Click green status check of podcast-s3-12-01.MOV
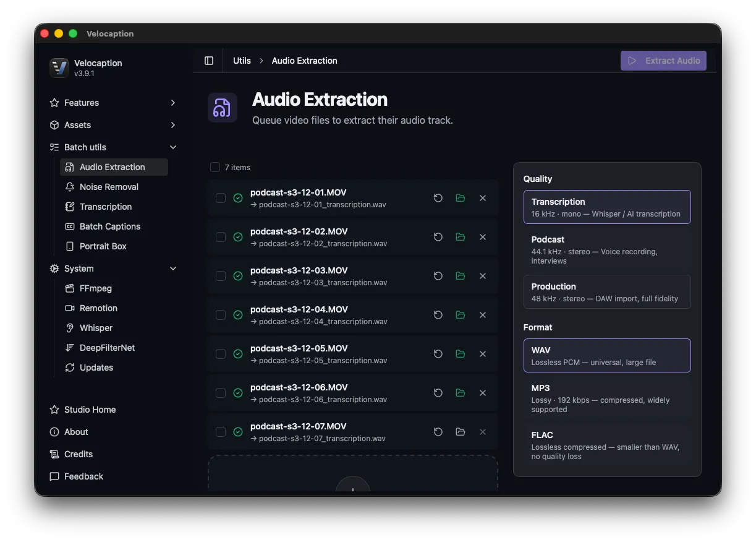This screenshot has width=756, height=542. point(238,198)
